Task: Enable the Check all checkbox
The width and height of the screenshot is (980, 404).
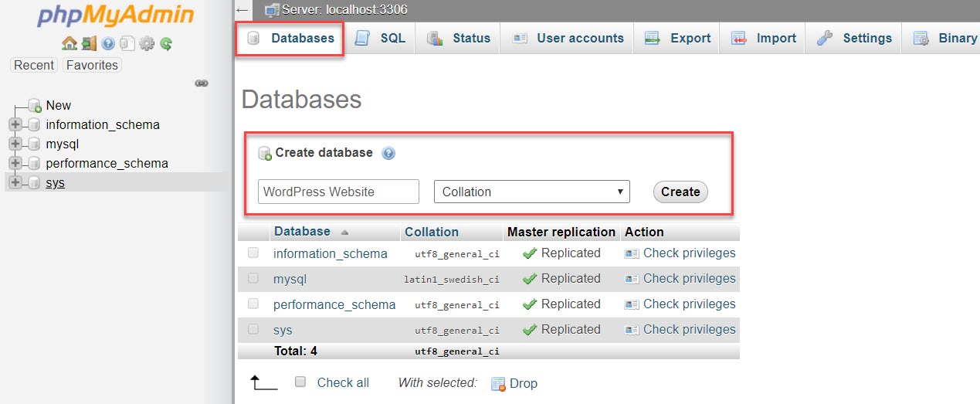Action: point(300,382)
